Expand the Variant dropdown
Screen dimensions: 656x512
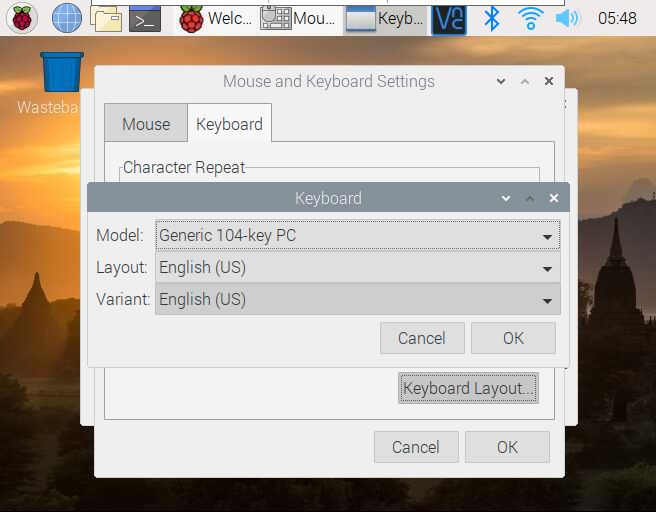coord(358,299)
